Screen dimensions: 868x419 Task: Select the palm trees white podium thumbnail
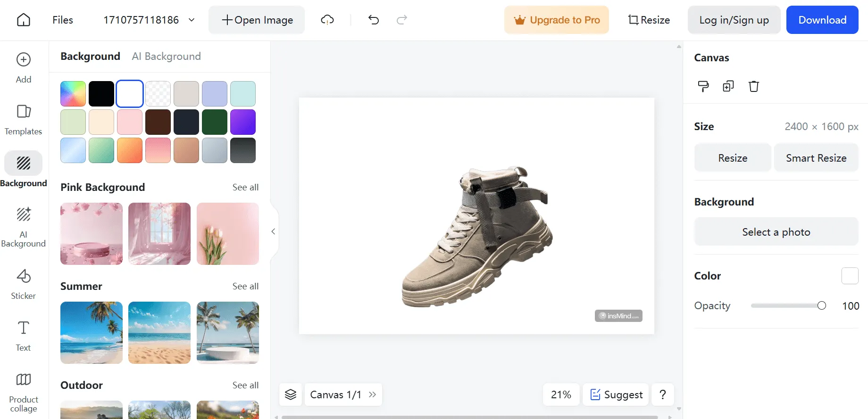click(x=228, y=333)
